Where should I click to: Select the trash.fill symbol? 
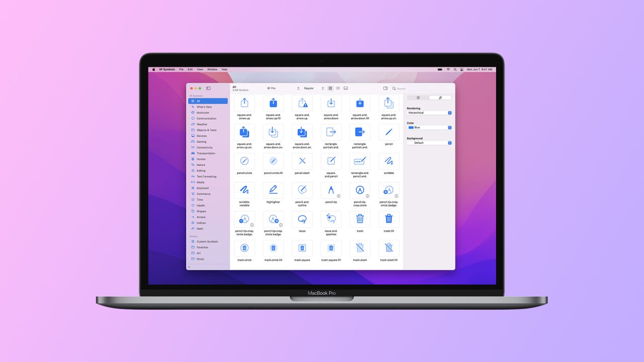[x=388, y=219]
